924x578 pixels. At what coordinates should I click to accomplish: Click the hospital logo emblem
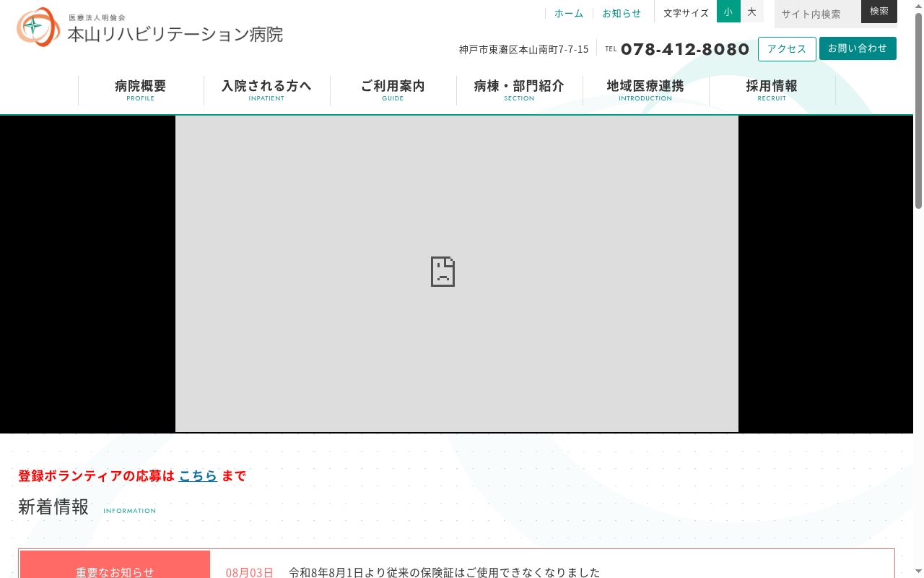[38, 27]
